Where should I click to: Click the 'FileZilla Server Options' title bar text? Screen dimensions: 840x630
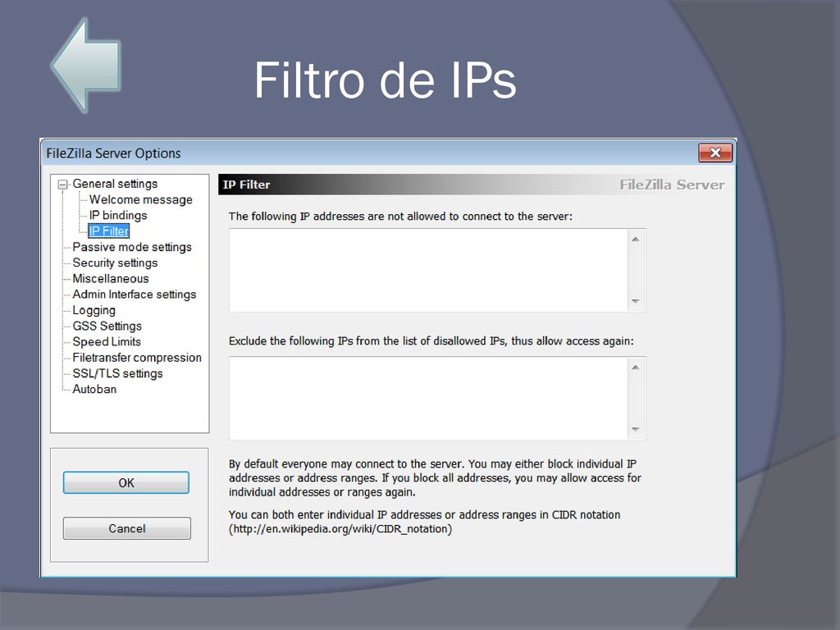point(113,153)
